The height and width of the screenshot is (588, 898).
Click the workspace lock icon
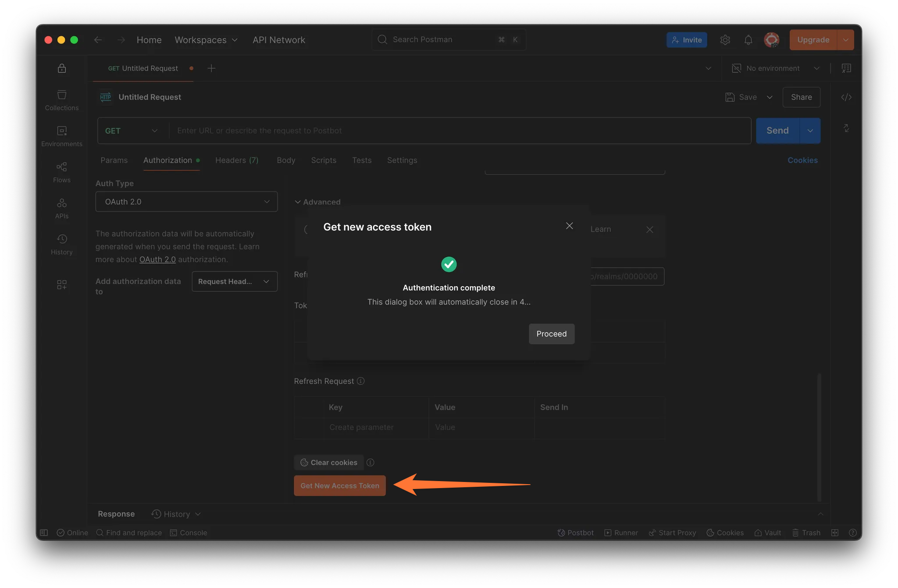click(62, 68)
